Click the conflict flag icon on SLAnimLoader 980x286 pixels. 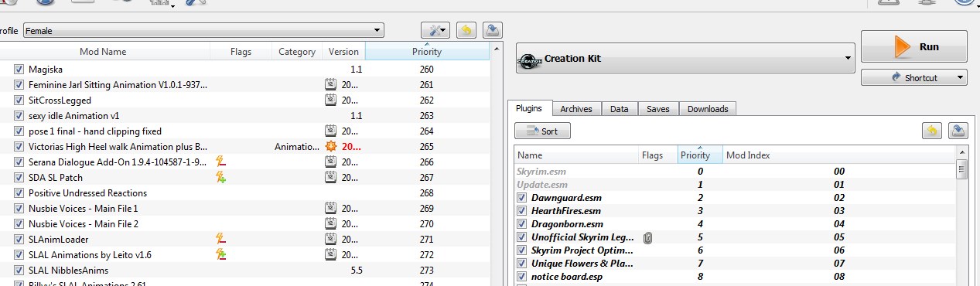(x=220, y=239)
